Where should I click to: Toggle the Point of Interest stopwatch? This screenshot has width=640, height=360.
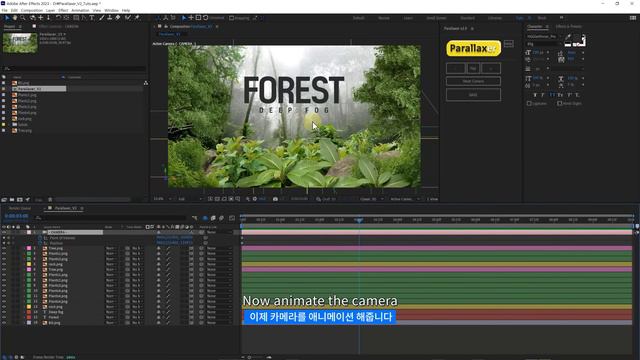[x=40, y=238]
